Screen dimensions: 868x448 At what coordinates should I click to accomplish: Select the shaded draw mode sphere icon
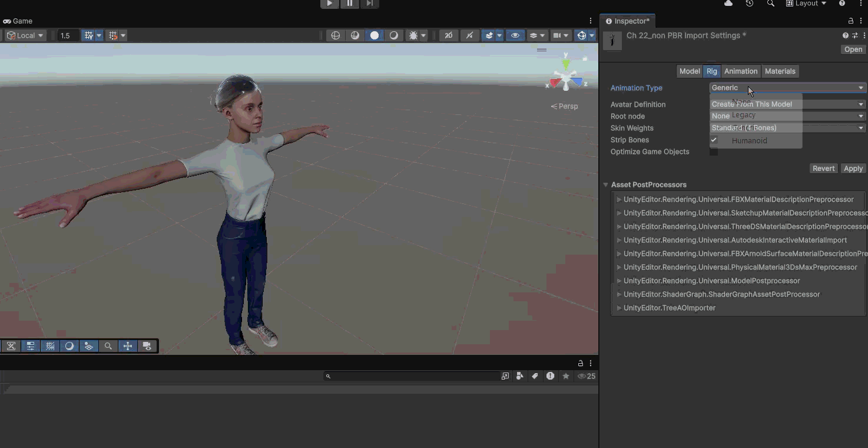375,35
